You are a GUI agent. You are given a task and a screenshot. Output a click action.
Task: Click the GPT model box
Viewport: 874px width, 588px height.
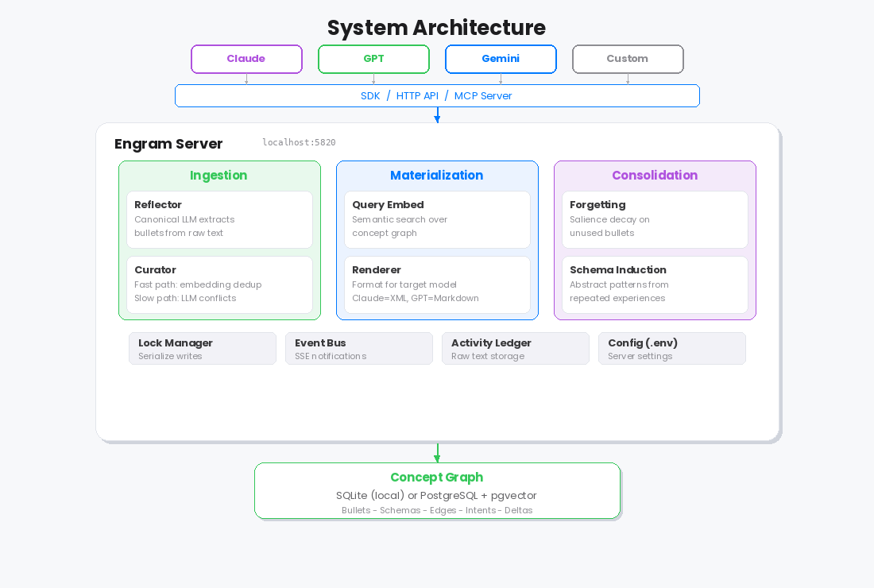(373, 59)
